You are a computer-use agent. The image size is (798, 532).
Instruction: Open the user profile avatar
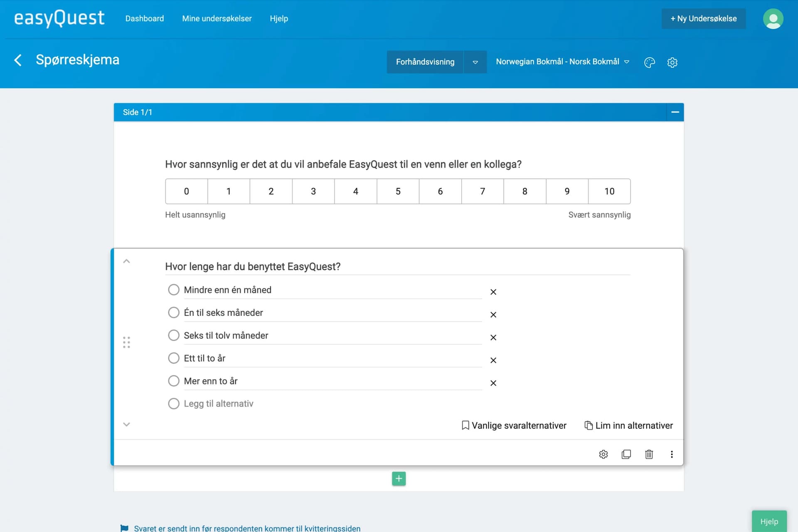(773, 19)
